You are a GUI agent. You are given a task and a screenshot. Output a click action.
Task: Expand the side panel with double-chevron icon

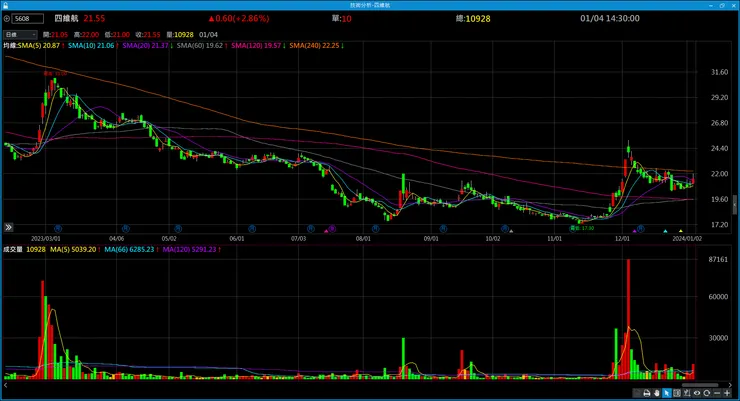point(8,227)
